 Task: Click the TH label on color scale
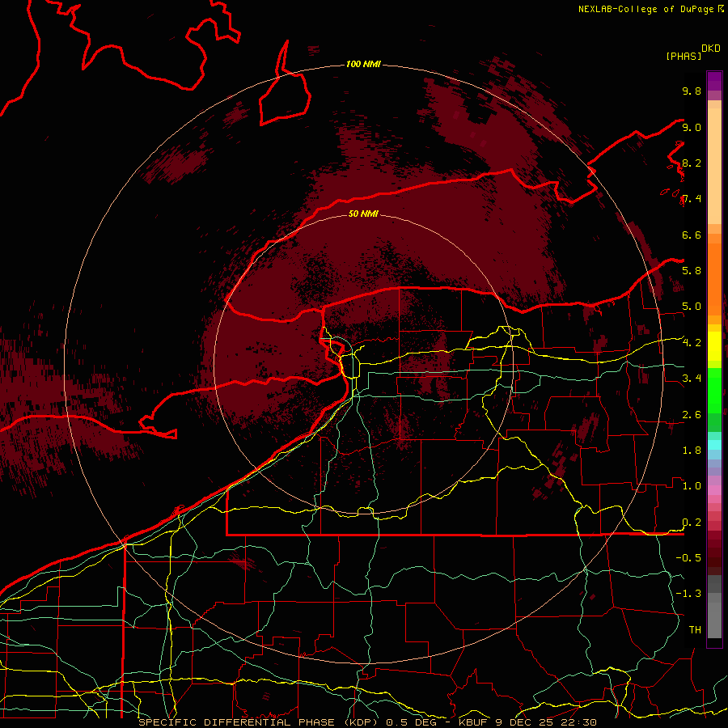tap(695, 629)
